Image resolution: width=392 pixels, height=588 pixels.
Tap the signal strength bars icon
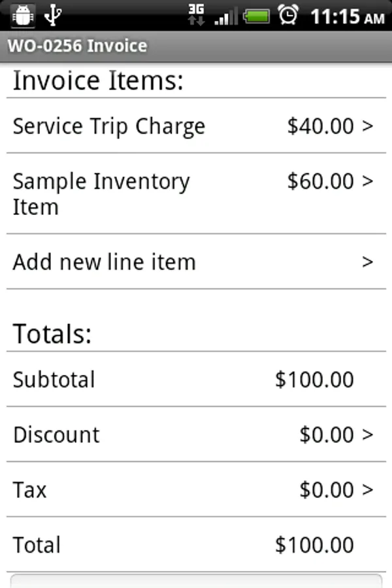click(227, 16)
